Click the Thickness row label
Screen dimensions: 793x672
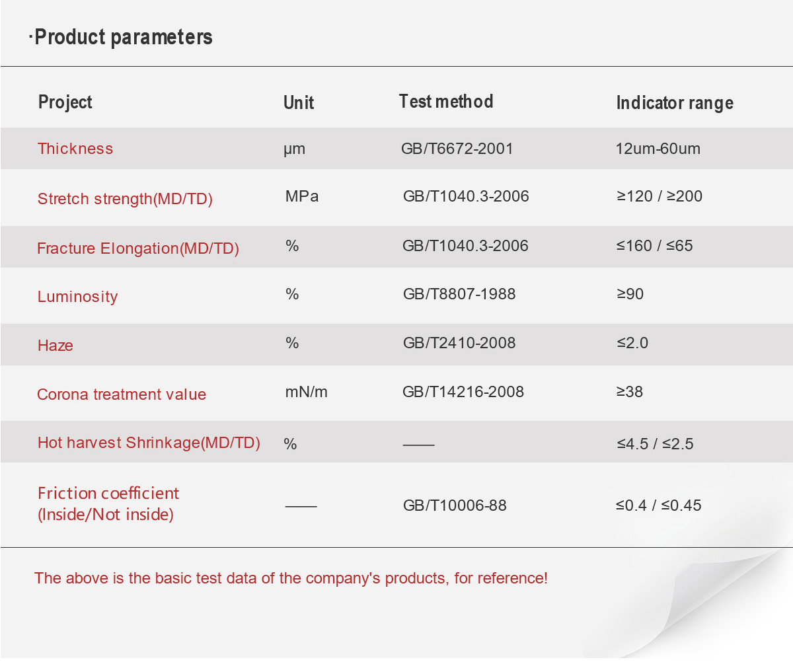75,149
